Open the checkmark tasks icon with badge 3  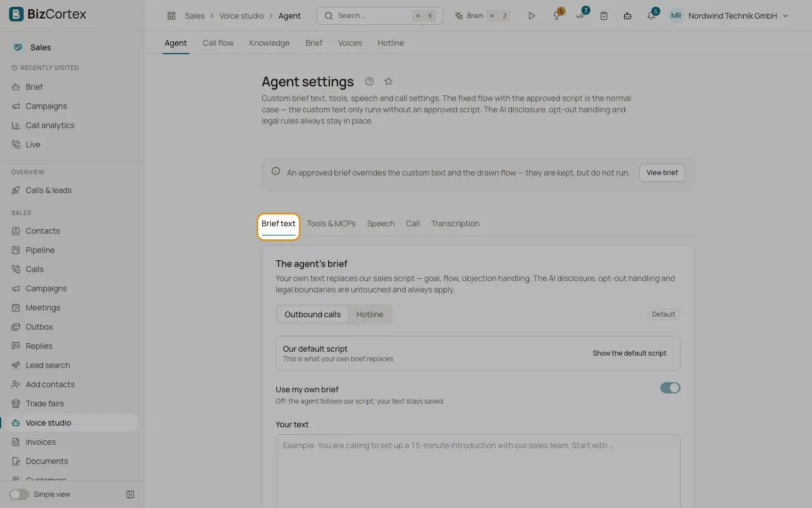point(580,16)
